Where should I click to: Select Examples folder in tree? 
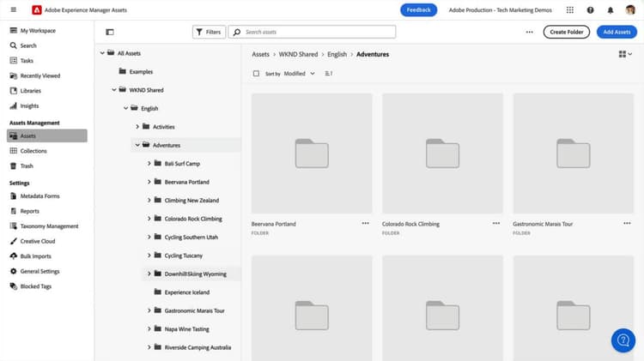point(141,72)
